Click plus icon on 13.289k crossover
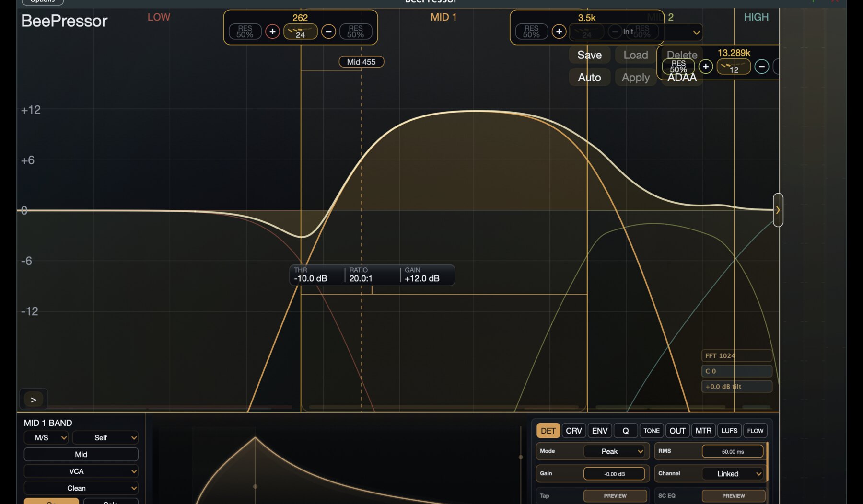This screenshot has height=504, width=863. click(x=706, y=67)
